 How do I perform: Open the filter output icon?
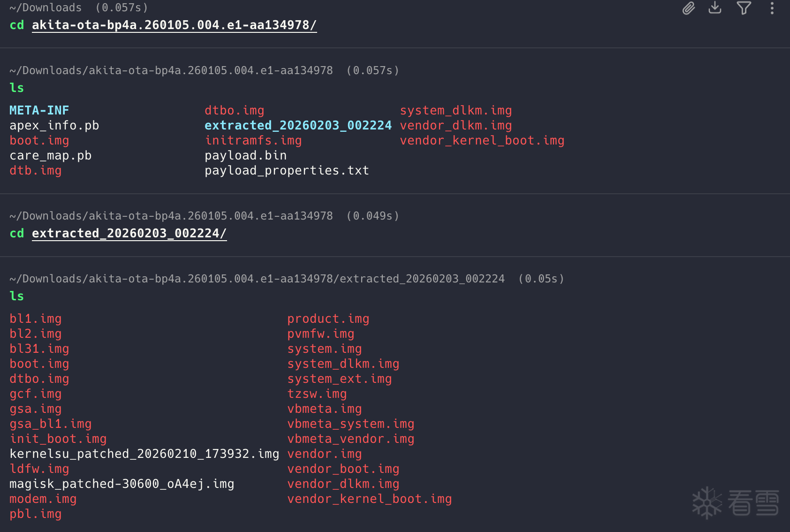click(x=744, y=8)
